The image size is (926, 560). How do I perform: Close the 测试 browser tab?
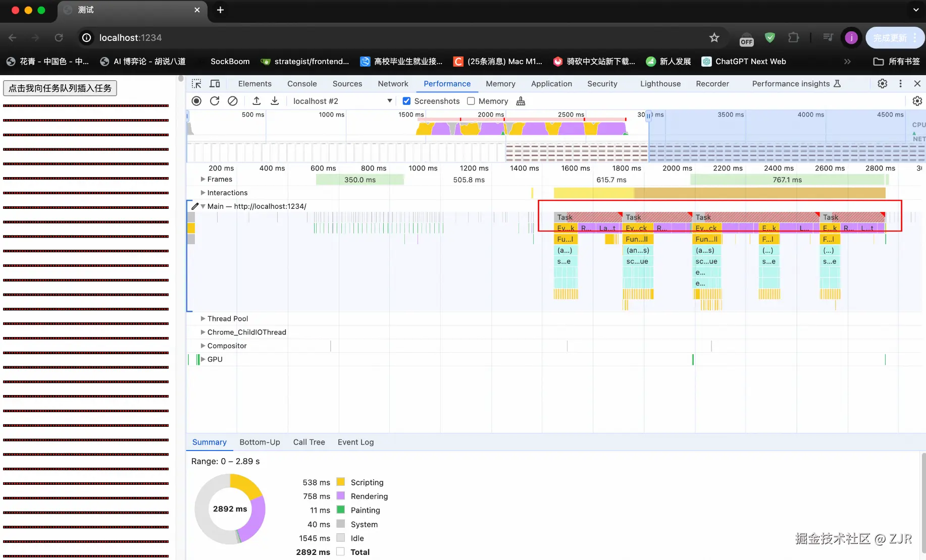tap(197, 10)
